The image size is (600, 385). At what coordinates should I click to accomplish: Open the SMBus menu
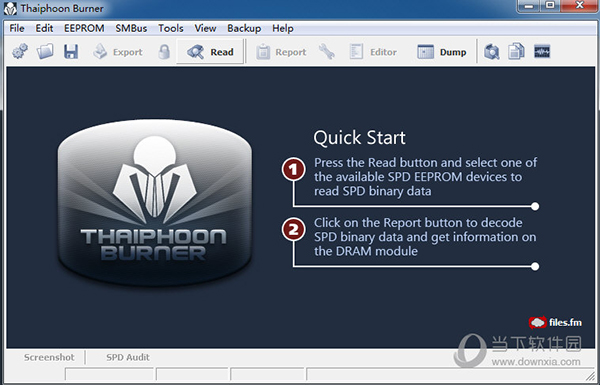(131, 28)
